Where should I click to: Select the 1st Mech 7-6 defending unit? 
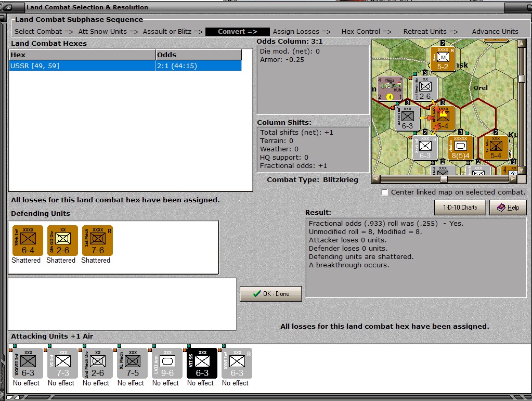(x=97, y=240)
